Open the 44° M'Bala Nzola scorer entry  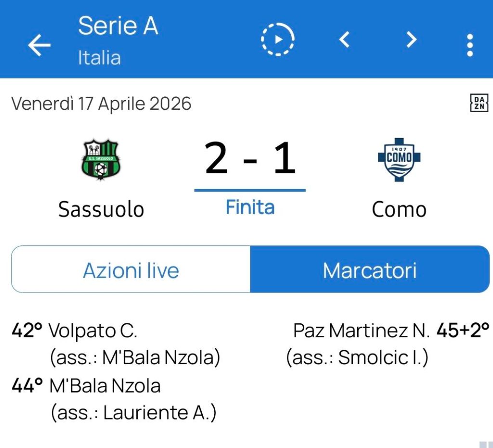tap(105, 385)
